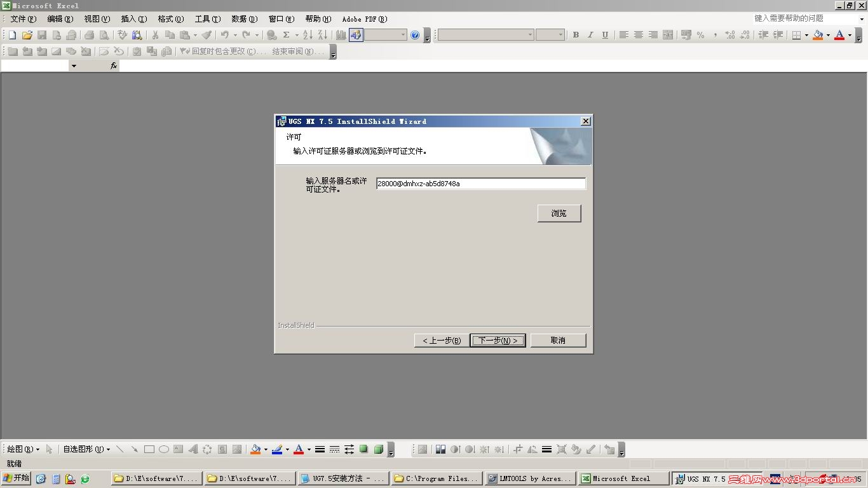Click 浏览 (Browse) for the license file
Viewport: 868px width, 488px height.
click(x=559, y=213)
